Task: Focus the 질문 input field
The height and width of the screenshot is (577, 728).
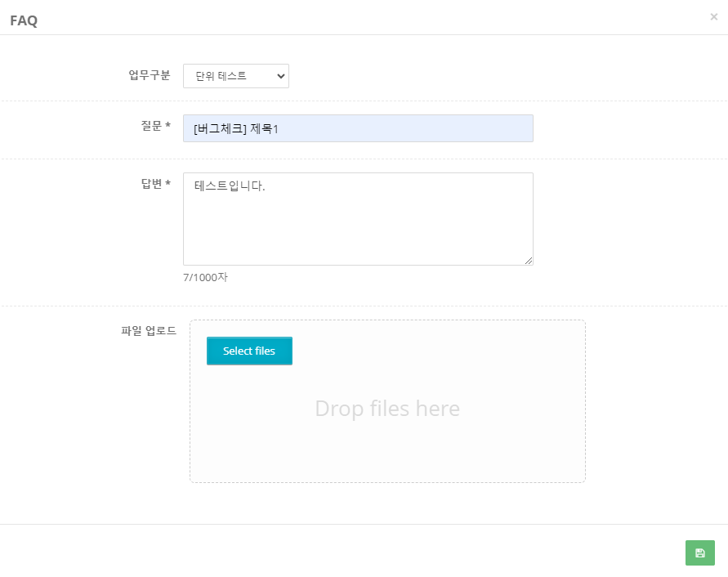Action: [x=358, y=128]
